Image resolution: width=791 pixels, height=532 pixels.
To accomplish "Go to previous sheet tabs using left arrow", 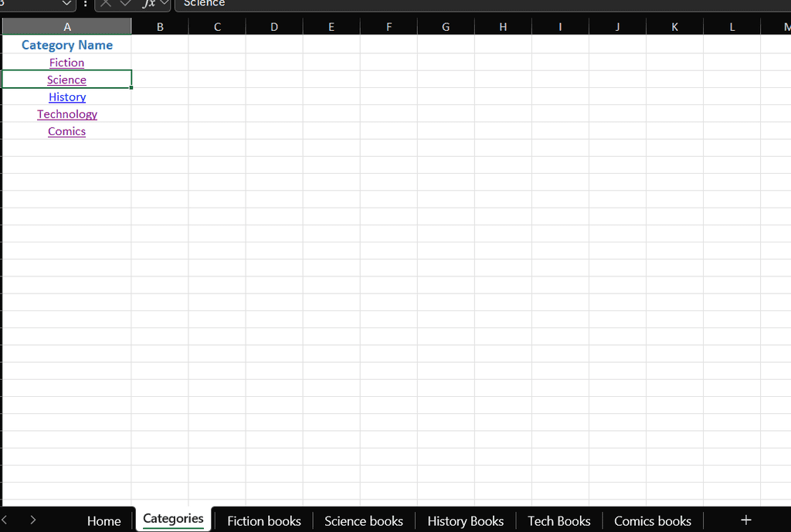I will [4, 520].
